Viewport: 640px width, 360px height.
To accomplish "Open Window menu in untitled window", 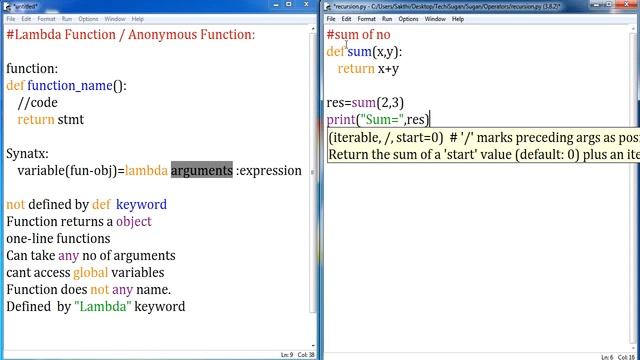I will [x=115, y=19].
